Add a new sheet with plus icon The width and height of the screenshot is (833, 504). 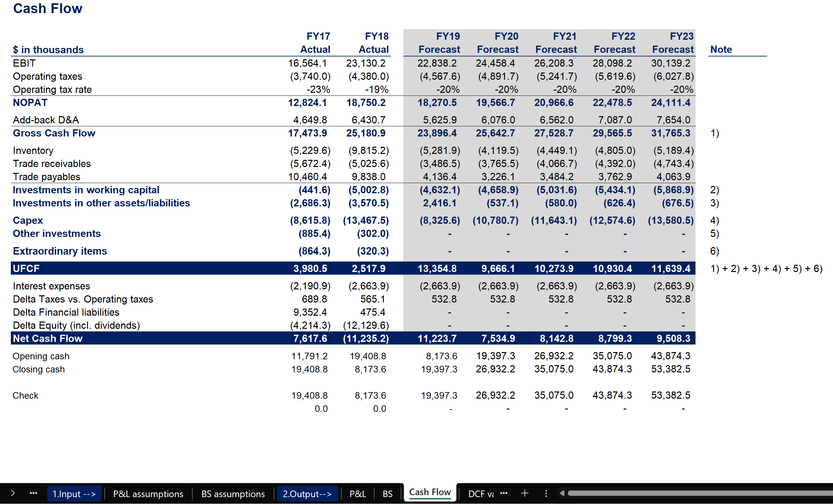[525, 493]
